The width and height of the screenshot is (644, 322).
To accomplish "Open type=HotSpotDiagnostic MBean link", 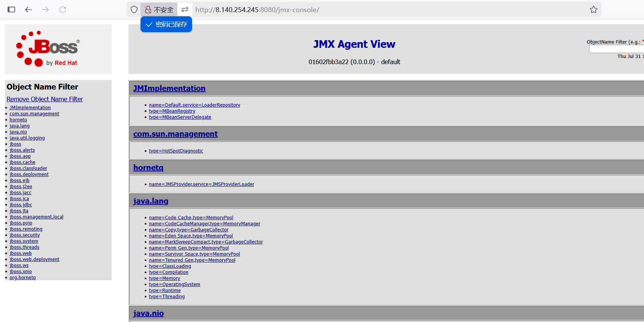I will (x=176, y=151).
